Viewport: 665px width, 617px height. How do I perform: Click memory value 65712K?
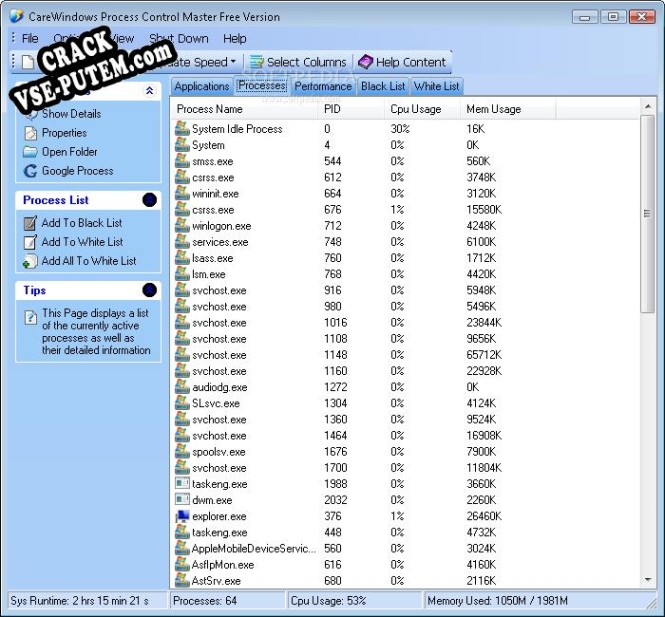[x=484, y=355]
